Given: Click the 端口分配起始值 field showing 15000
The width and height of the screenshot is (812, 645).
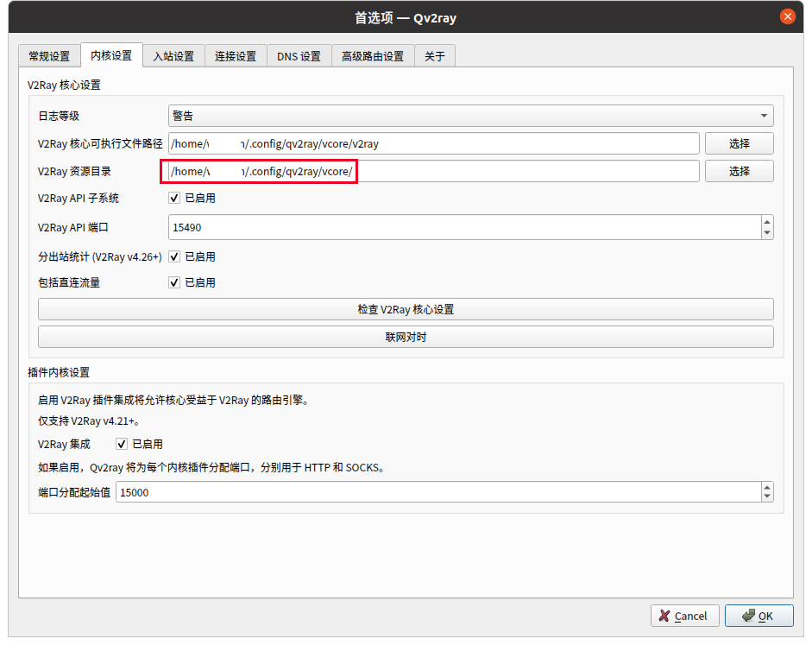Looking at the screenshot, I should (x=438, y=492).
